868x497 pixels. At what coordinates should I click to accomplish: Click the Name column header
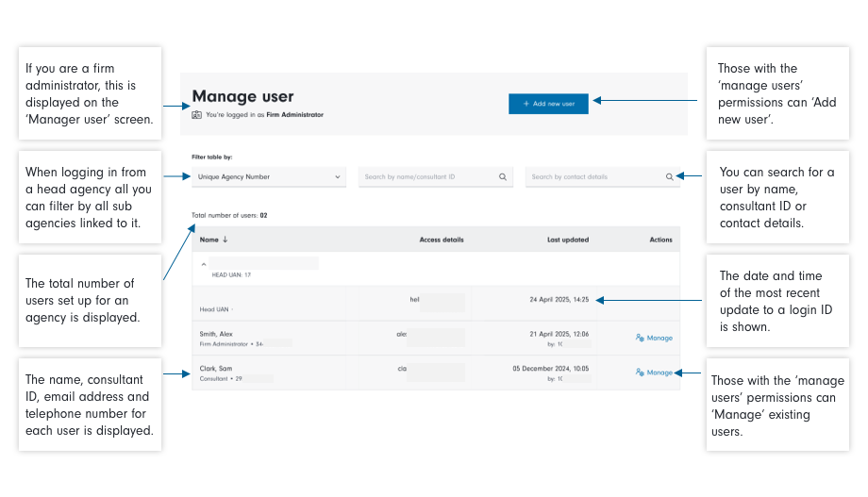click(x=209, y=240)
